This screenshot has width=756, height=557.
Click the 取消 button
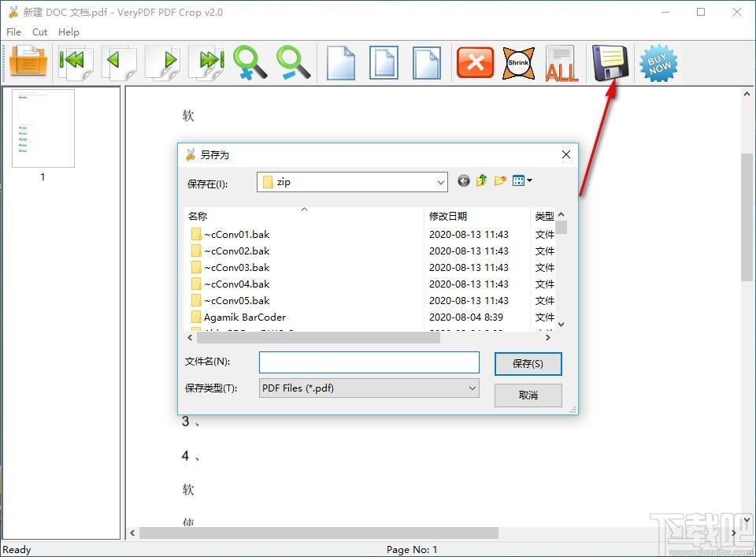[x=528, y=395]
